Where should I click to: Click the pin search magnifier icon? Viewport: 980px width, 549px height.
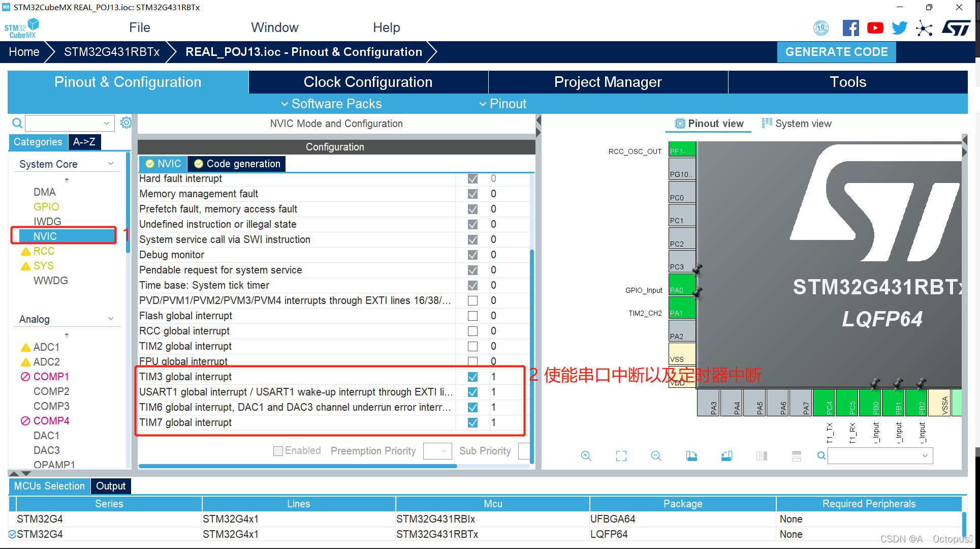tap(821, 455)
